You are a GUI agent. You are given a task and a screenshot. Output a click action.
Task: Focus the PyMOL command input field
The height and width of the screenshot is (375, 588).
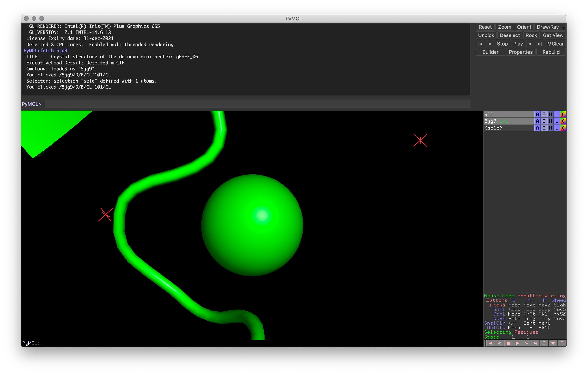(x=257, y=104)
